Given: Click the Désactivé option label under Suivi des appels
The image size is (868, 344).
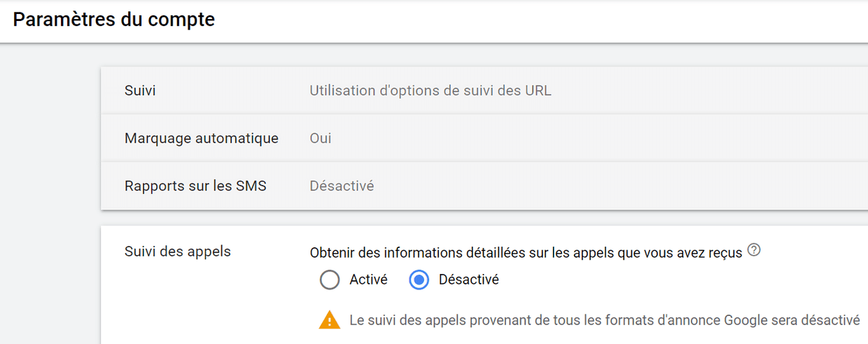Looking at the screenshot, I should [x=468, y=280].
